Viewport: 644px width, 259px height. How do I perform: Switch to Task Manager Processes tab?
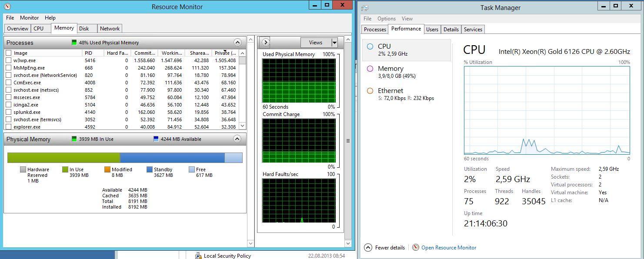tap(375, 30)
